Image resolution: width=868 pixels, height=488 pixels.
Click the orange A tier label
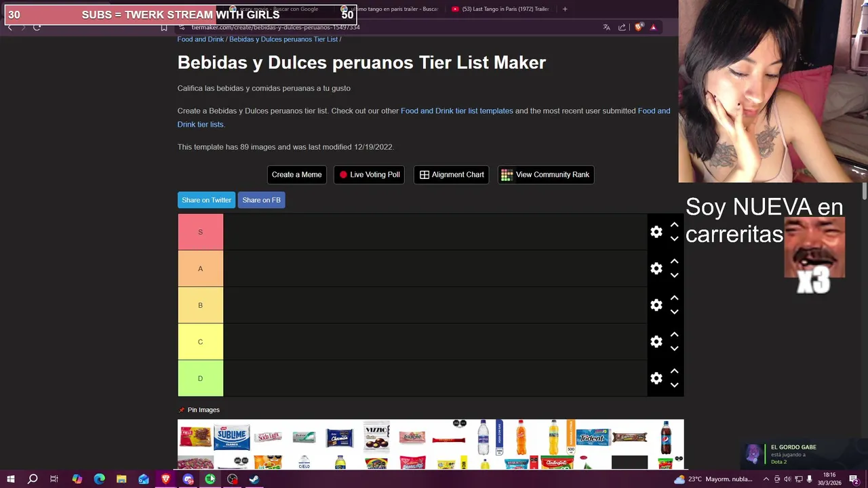tap(200, 268)
